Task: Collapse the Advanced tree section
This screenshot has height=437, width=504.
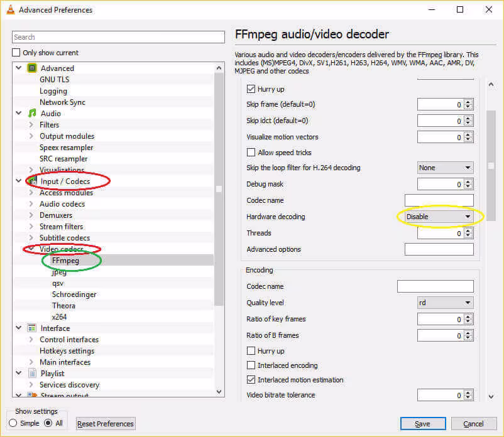Action: (19, 68)
